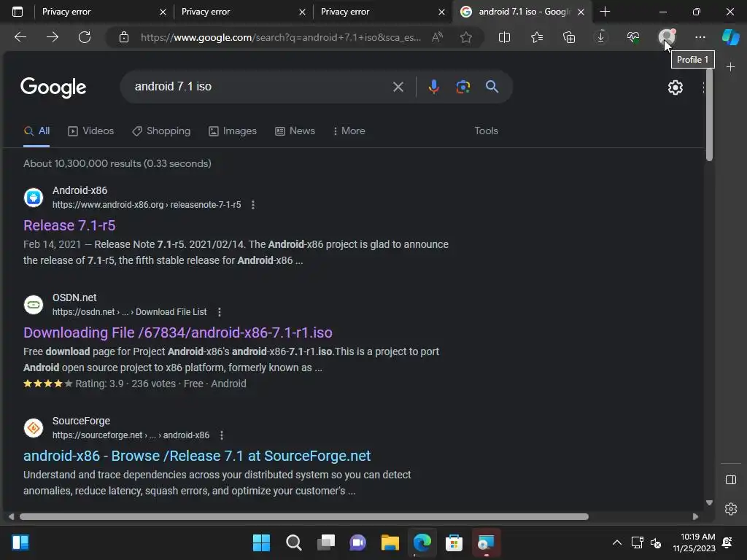Go back to previous page
Screen dimensions: 747x560
[20, 37]
